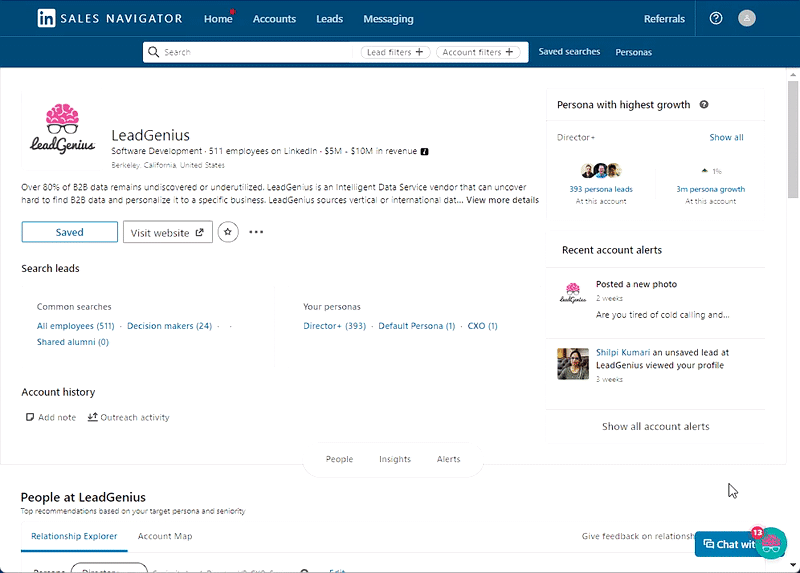This screenshot has height=573, width=800.
Task: Click Show all account alerts
Action: tap(656, 427)
